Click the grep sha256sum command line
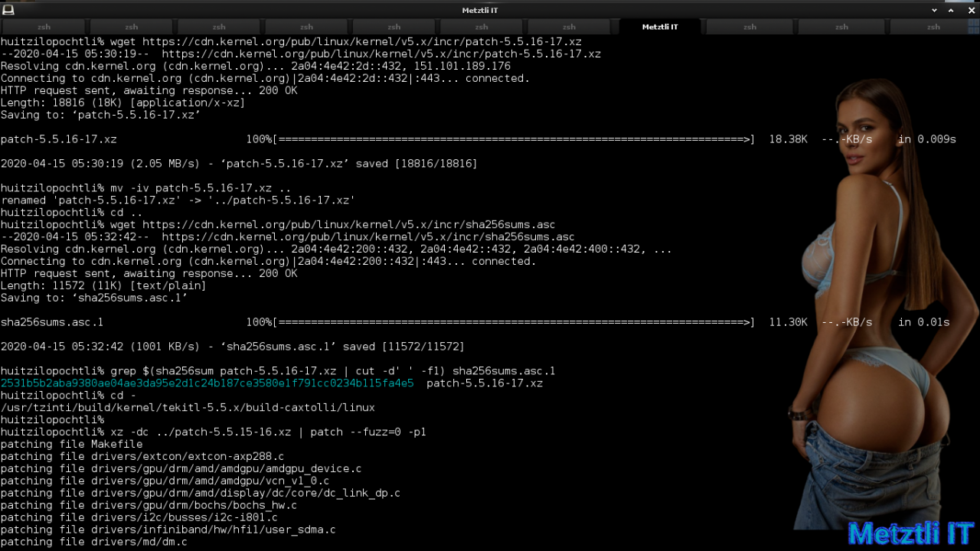Screen dimensions: 980x551 278,371
